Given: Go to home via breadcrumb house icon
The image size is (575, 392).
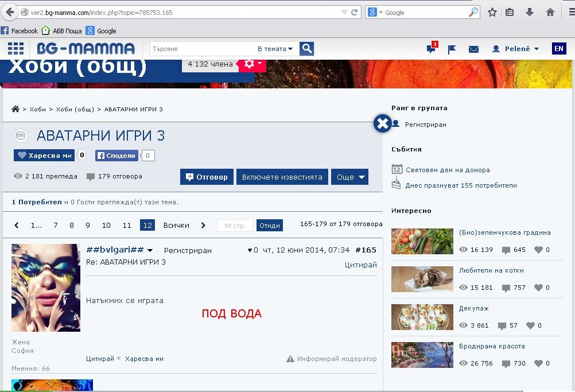Looking at the screenshot, I should point(15,109).
